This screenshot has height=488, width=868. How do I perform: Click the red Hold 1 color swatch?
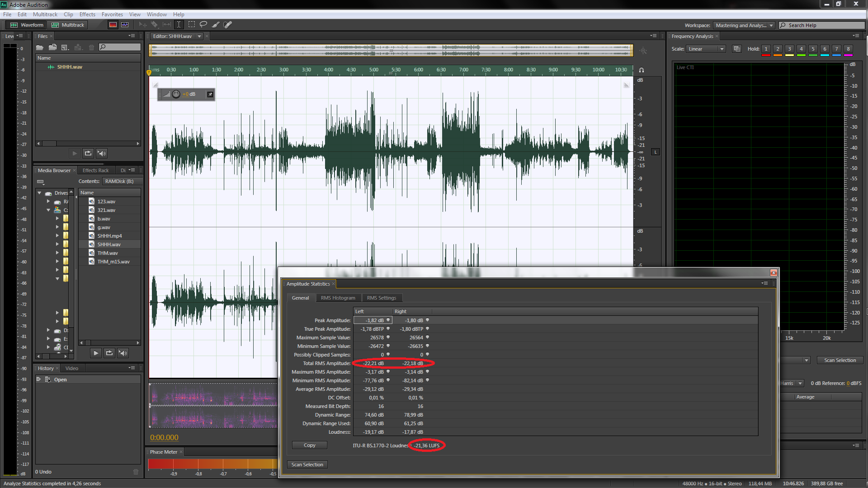pos(766,55)
